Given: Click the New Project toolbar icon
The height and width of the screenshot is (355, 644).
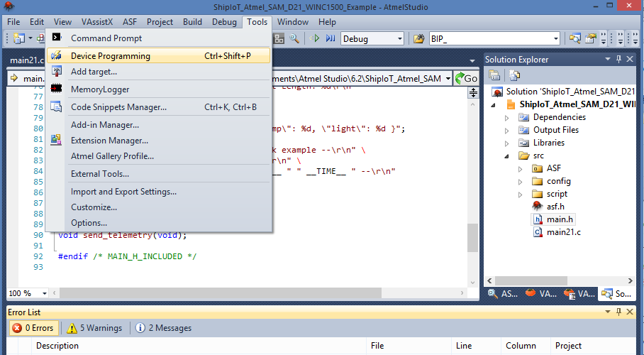Looking at the screenshot, I should 19,38.
